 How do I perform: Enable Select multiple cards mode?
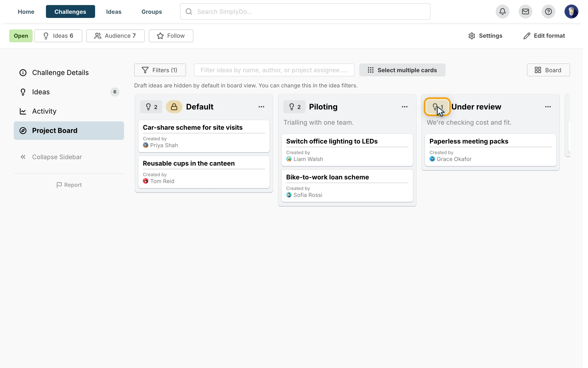tap(402, 70)
